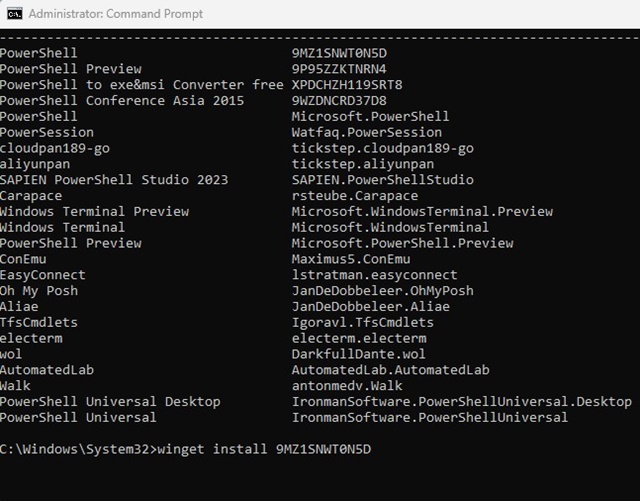The height and width of the screenshot is (501, 640).
Task: Click the rsteube.Carapace ID text
Action: coord(354,196)
